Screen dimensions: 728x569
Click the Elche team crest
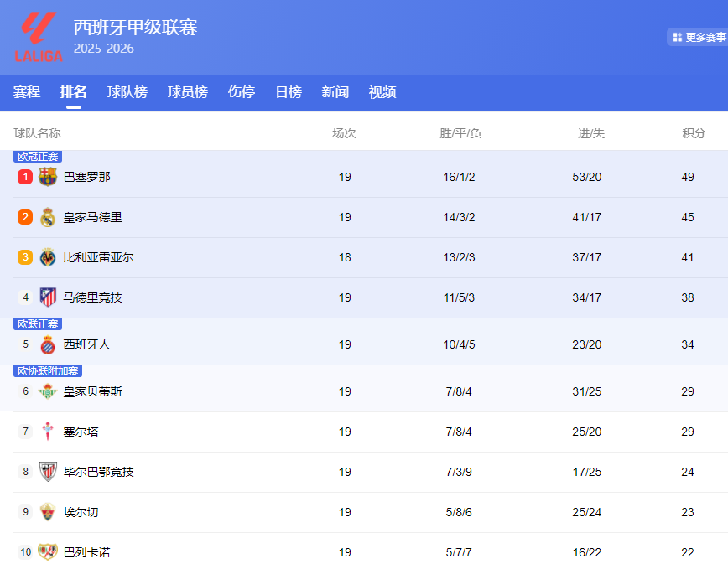click(x=47, y=512)
